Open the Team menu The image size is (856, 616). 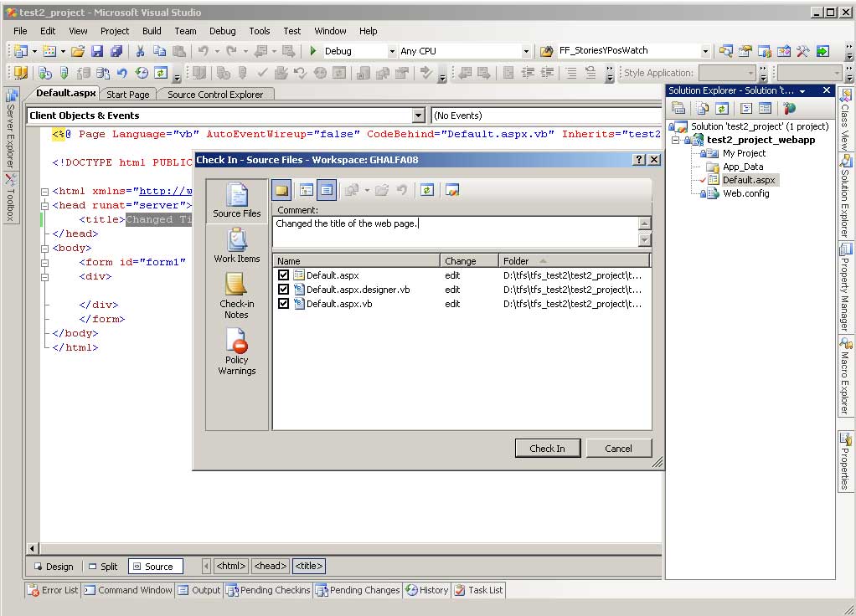(185, 31)
